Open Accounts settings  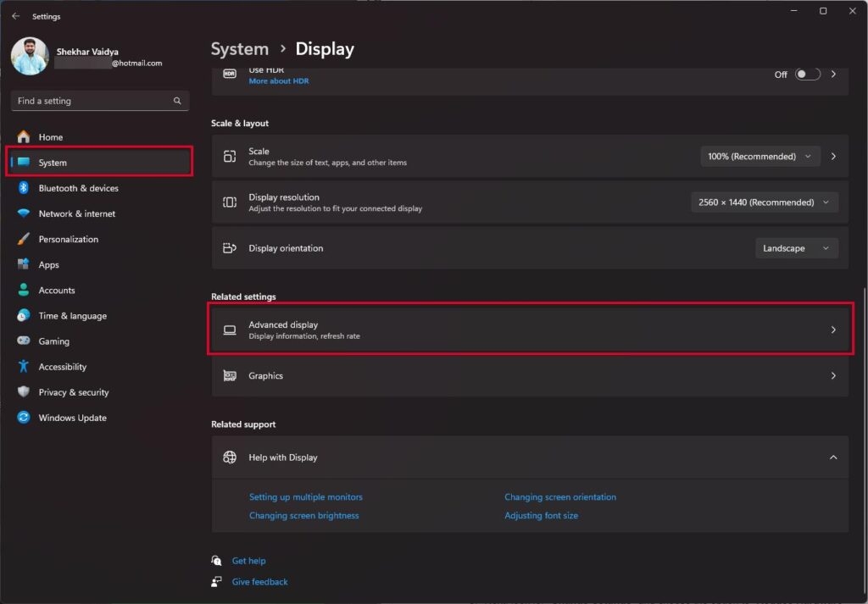tap(100, 289)
